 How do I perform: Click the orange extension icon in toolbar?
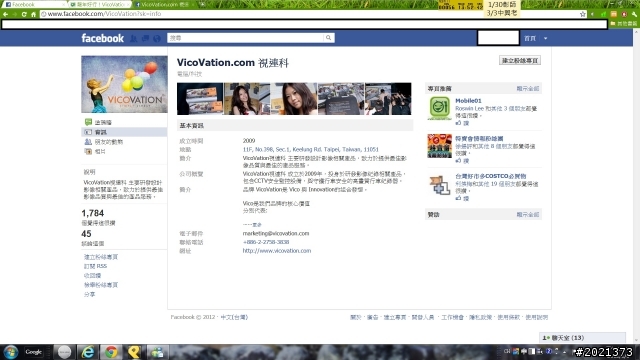(613, 14)
